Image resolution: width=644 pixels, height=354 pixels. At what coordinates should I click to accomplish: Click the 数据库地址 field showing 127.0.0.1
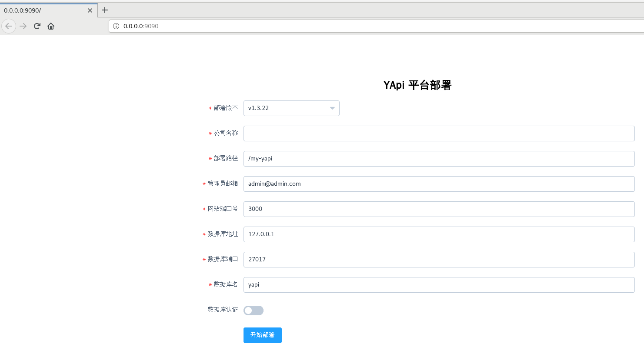(438, 234)
